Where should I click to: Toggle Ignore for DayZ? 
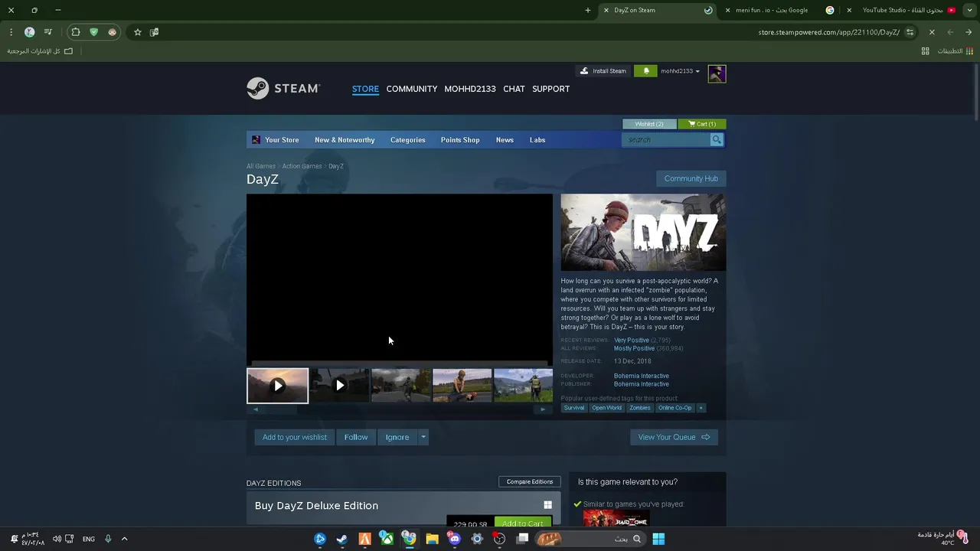pyautogui.click(x=397, y=437)
